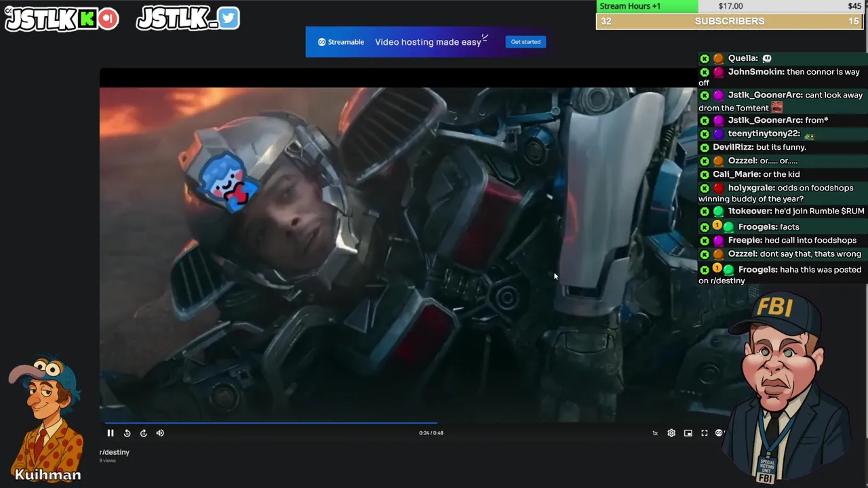The height and width of the screenshot is (488, 868).
Task: Click the green badge next to 1tokeover
Action: coord(718,211)
